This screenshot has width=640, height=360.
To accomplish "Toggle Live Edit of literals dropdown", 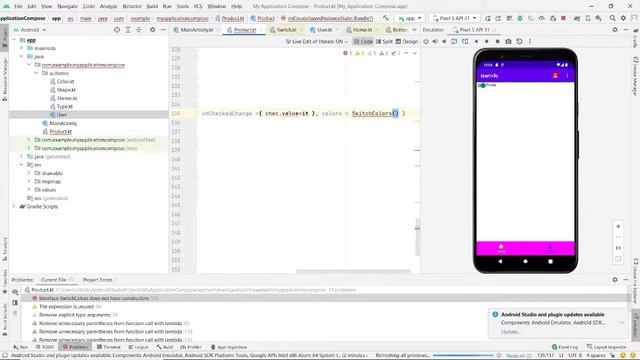I will click(x=316, y=42).
